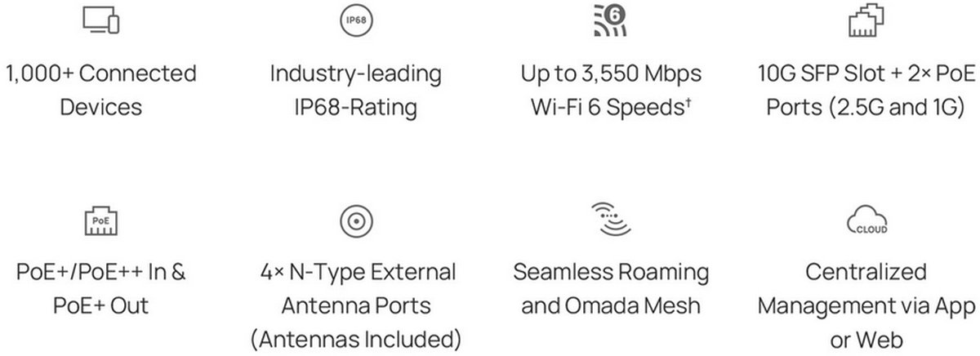
Task: Click 'Up to 3,550 Mbps' text
Action: coord(611,73)
